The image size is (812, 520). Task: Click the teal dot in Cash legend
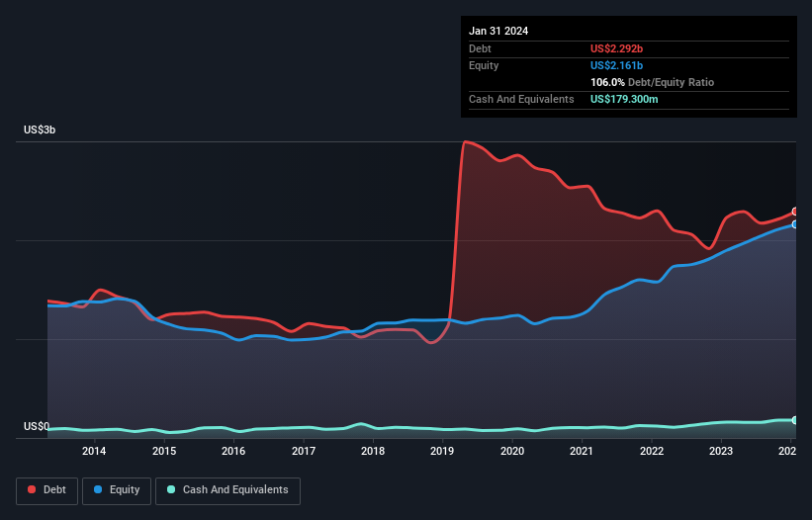(171, 489)
